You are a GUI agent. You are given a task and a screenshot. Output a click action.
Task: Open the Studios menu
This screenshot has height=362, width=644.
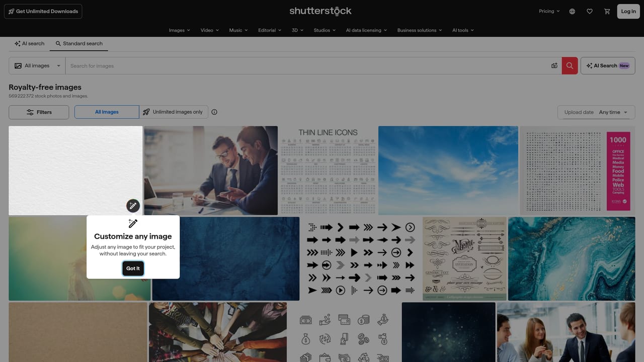click(325, 30)
